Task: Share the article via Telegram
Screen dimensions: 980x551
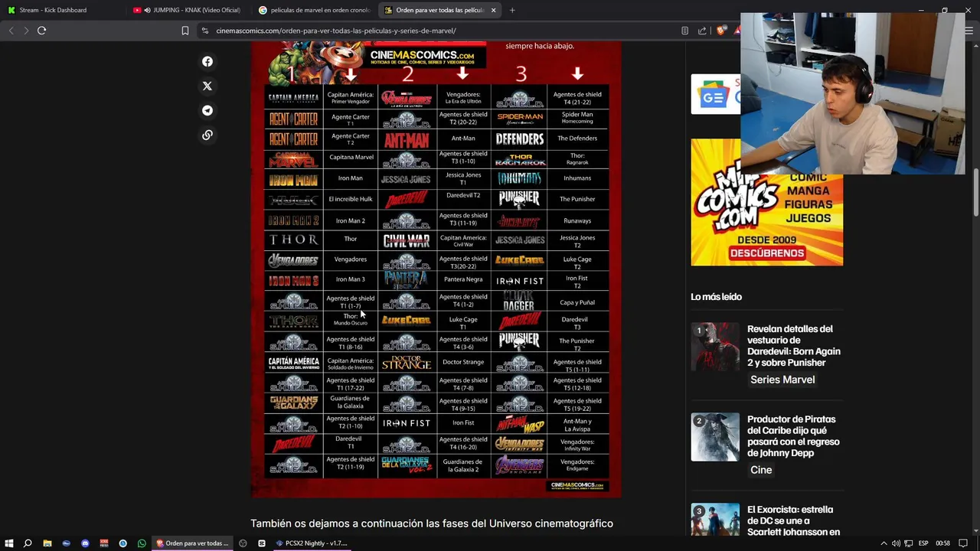Action: coord(207,110)
